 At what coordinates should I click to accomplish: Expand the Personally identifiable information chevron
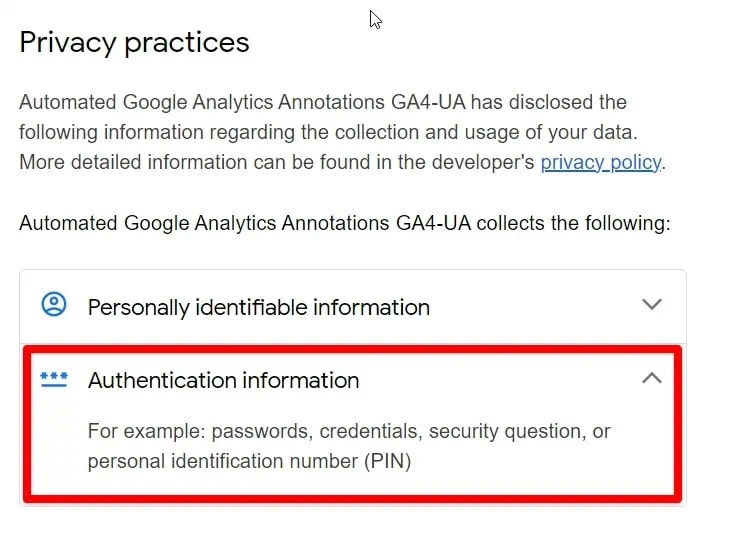652,304
